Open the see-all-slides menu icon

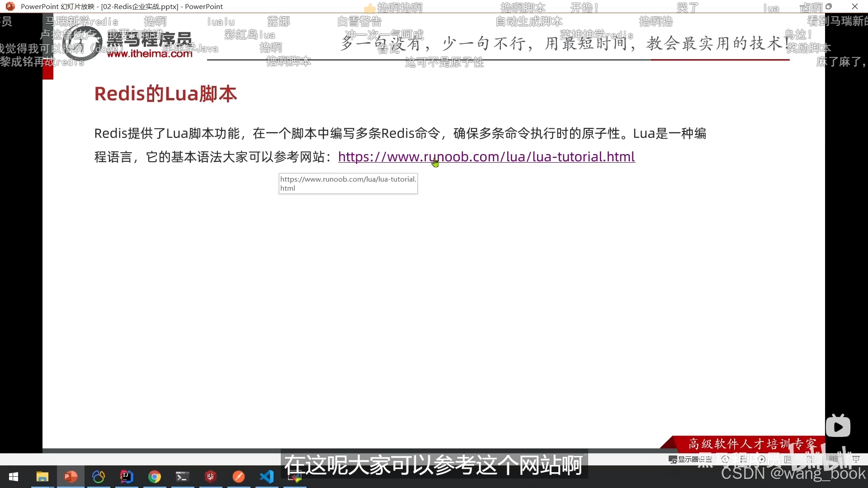coord(743,460)
